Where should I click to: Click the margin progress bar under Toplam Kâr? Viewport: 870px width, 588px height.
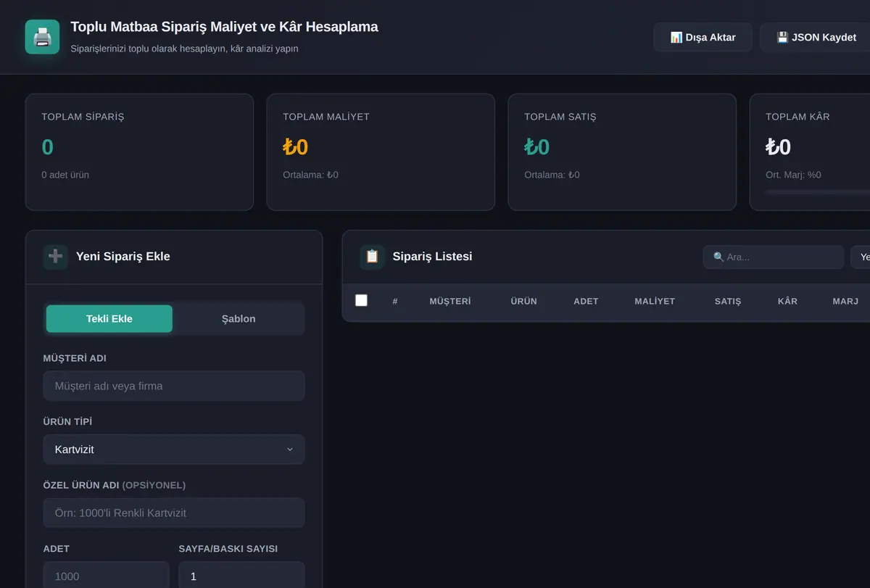(818, 192)
